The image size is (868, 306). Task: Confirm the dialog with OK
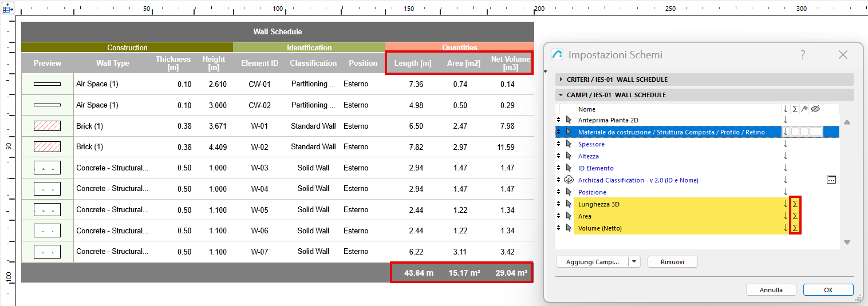[828, 290]
